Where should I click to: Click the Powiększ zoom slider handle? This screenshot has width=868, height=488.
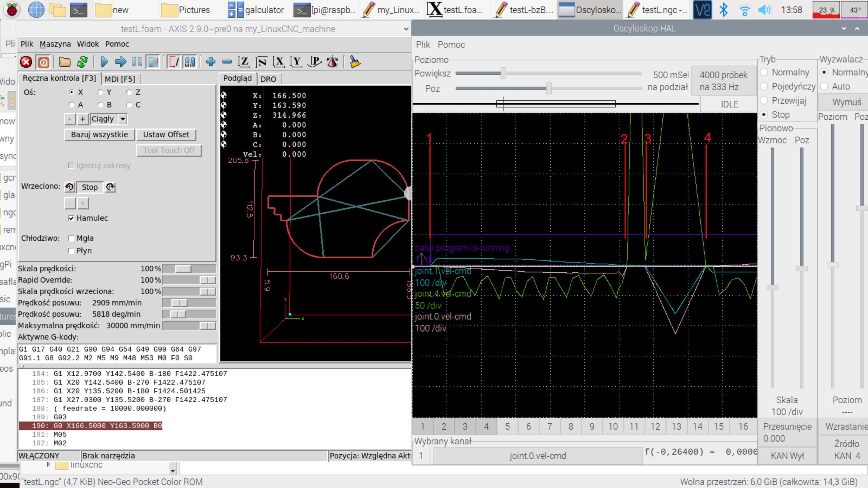[x=503, y=73]
